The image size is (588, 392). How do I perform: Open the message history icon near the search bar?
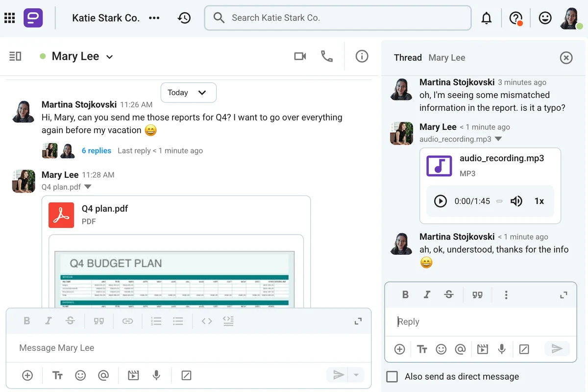click(184, 18)
